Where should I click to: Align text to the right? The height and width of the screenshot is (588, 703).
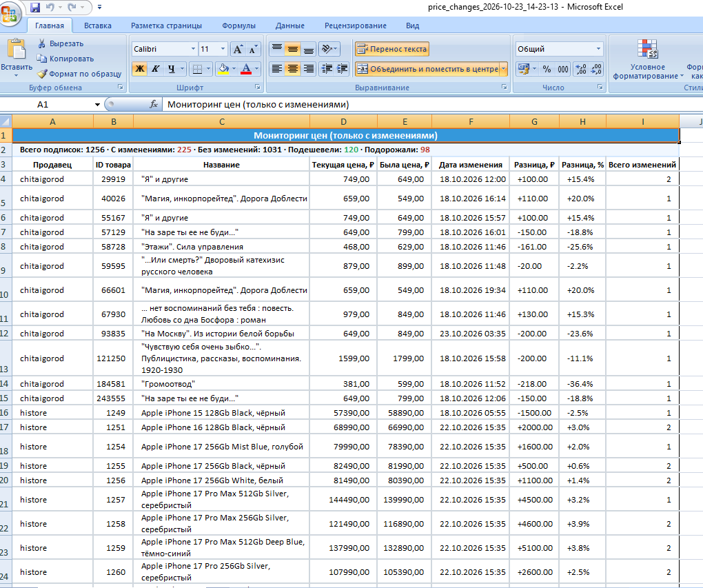[x=309, y=69]
